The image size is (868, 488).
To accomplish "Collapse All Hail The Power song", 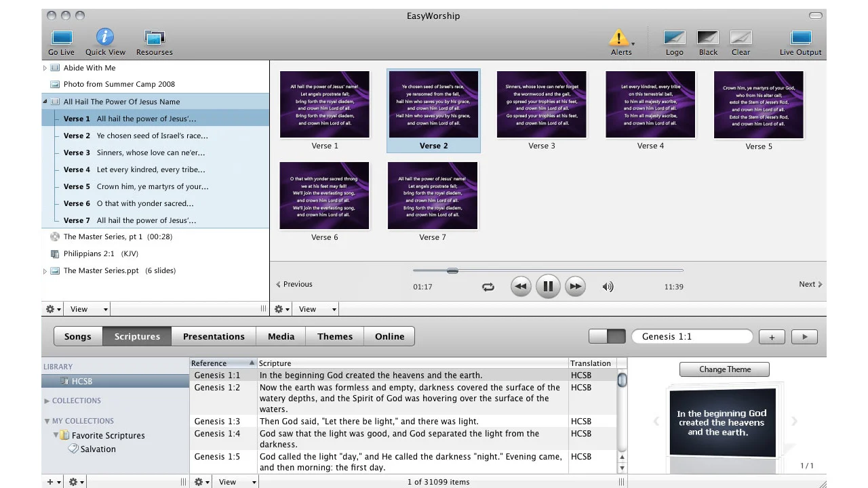I will 45,102.
